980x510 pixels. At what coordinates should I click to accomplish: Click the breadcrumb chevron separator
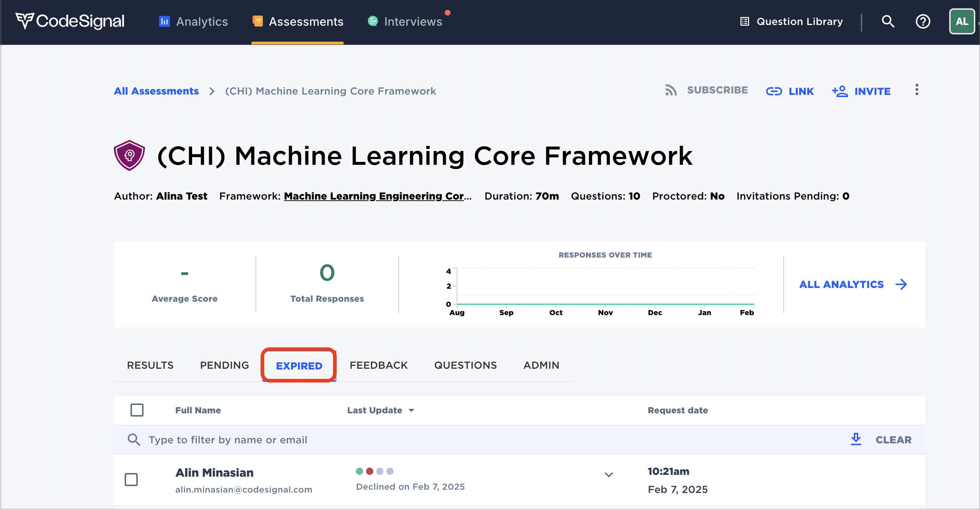212,91
